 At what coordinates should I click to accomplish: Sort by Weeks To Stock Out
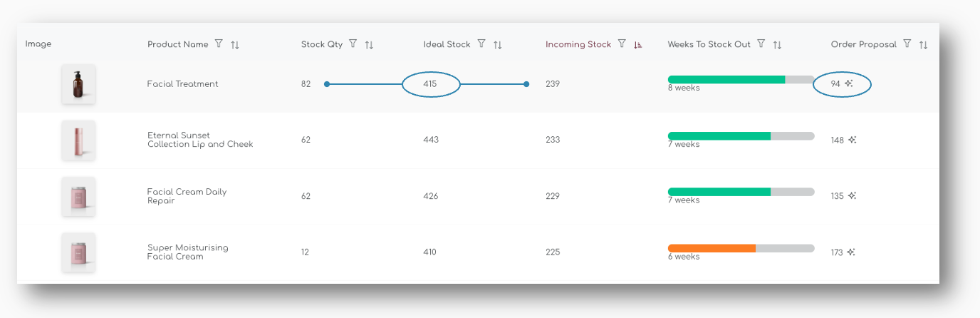point(778,45)
